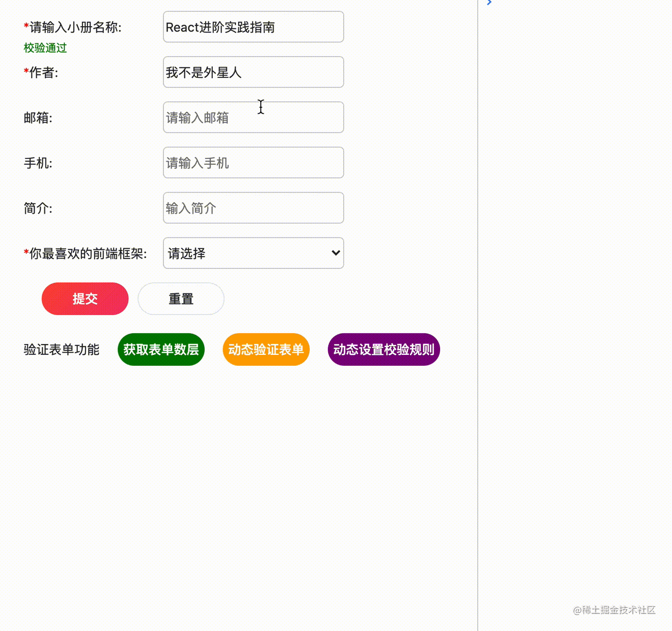The height and width of the screenshot is (631, 672).
Task: Click the 作者 input with 我不是外星人
Action: 253,72
